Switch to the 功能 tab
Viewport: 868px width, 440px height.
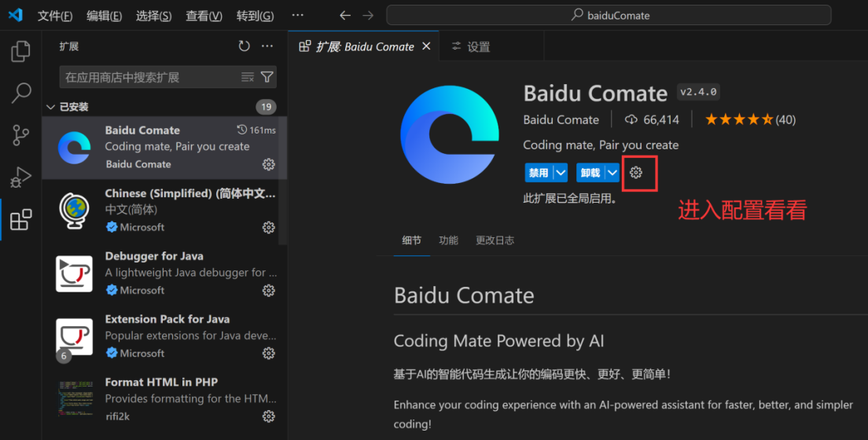coord(448,240)
